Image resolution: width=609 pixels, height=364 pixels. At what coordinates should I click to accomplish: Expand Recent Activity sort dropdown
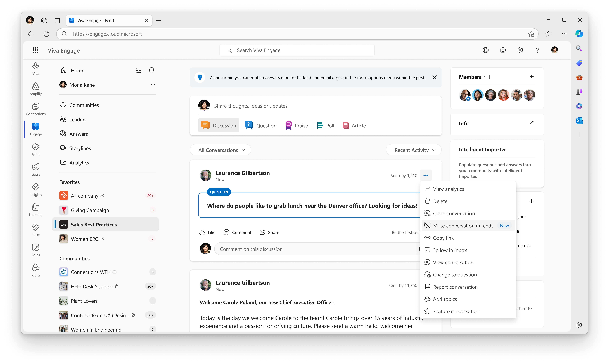pos(414,150)
